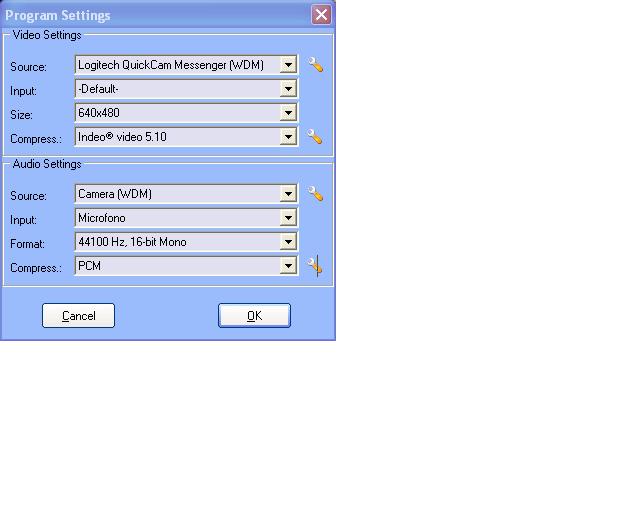The width and height of the screenshot is (640, 512).
Task: Confirm settings with the OK button
Action: (x=254, y=316)
